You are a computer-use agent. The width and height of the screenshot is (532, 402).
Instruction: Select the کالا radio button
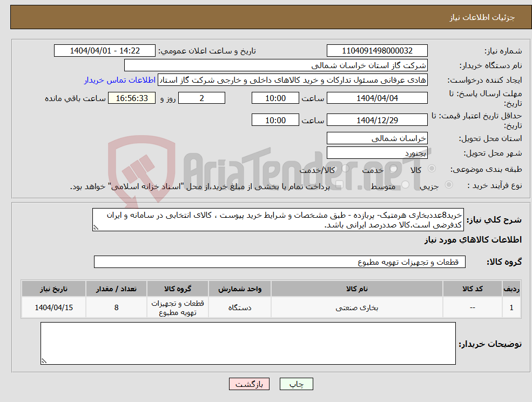(x=432, y=169)
